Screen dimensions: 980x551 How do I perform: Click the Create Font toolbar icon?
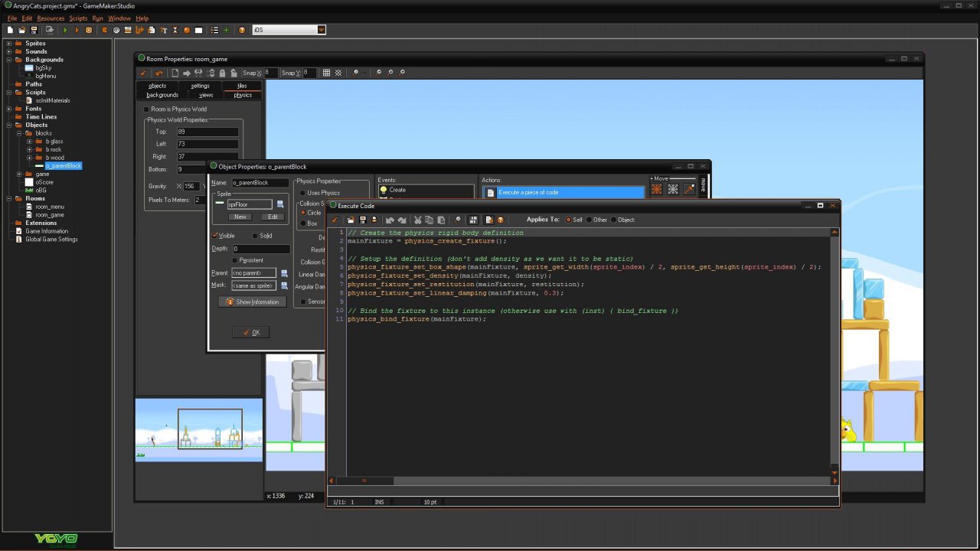point(162,30)
